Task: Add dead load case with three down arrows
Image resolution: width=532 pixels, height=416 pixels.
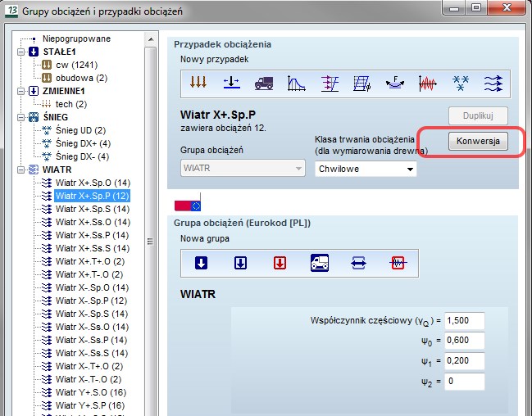Action: 199,82
